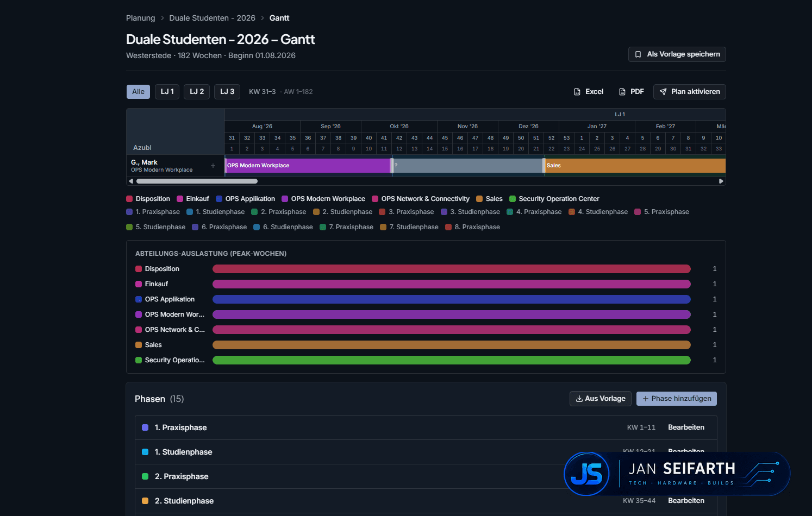Click OPS Network & Connectivity legend entry
Viewport: 812px width, 516px height.
tap(421, 199)
